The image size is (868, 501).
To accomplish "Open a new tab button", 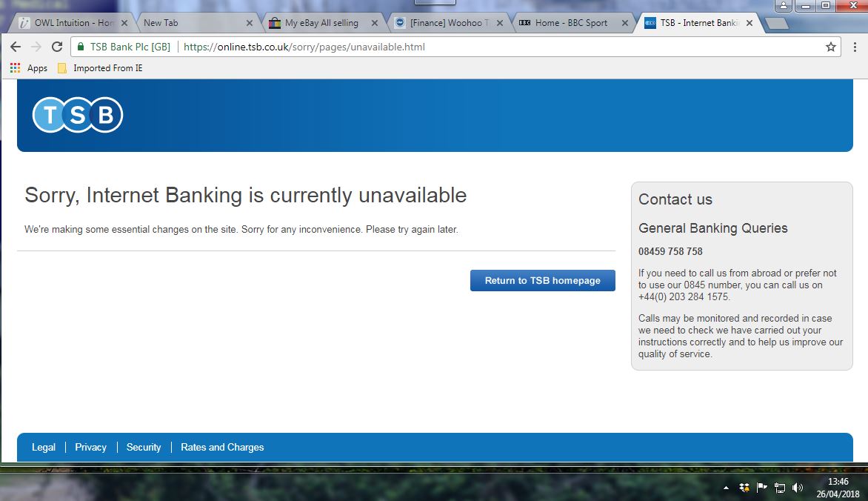I will coord(777,23).
